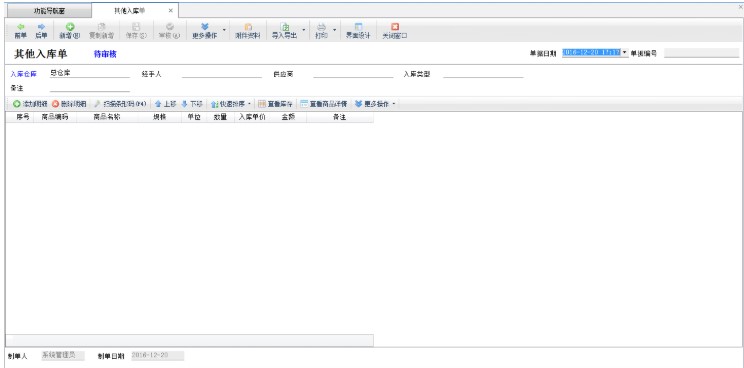Click the 待审核 status text
This screenshot has width=744, height=368.
(x=105, y=55)
